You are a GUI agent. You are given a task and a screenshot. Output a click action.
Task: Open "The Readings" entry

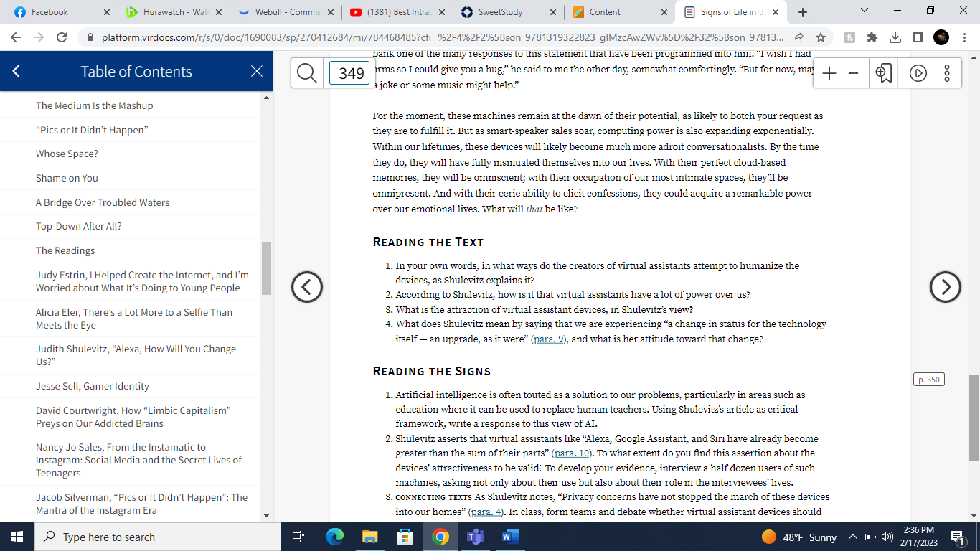[x=65, y=250]
